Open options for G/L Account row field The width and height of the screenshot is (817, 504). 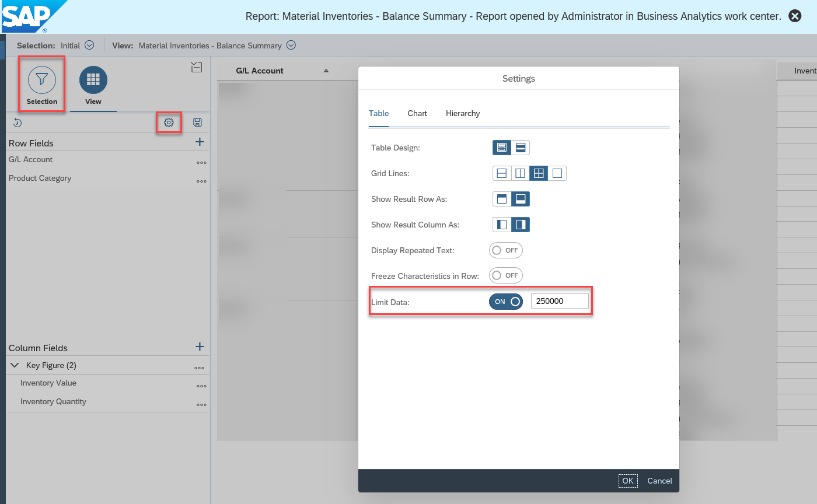[x=201, y=163]
